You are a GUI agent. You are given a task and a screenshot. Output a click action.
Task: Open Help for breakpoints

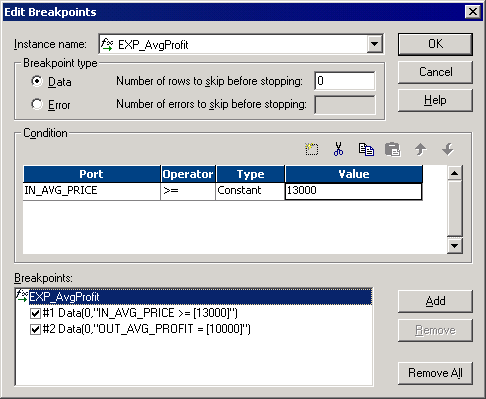coord(435,100)
